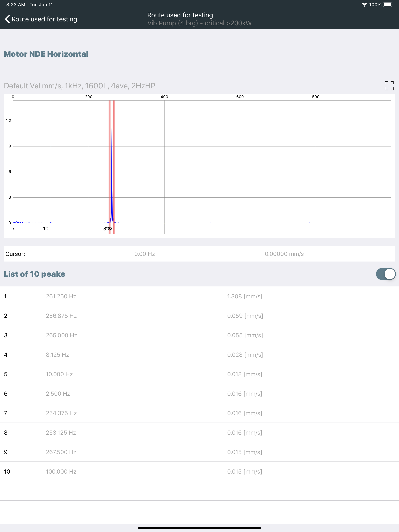Viewport: 399px width, 532px height.
Task: Tap the 8:23 AM clock in status bar
Action: 16,4
